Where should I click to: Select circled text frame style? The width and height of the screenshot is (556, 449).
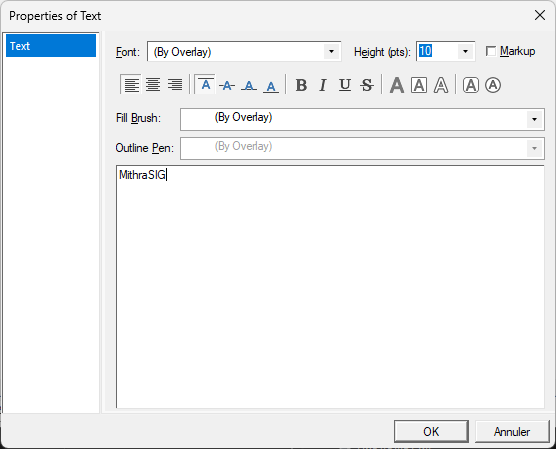point(493,85)
